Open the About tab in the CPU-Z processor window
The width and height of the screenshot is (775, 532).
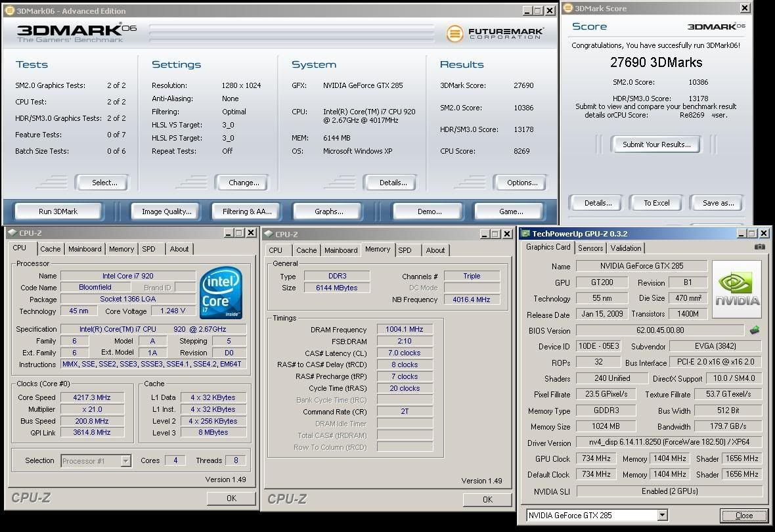click(x=179, y=249)
